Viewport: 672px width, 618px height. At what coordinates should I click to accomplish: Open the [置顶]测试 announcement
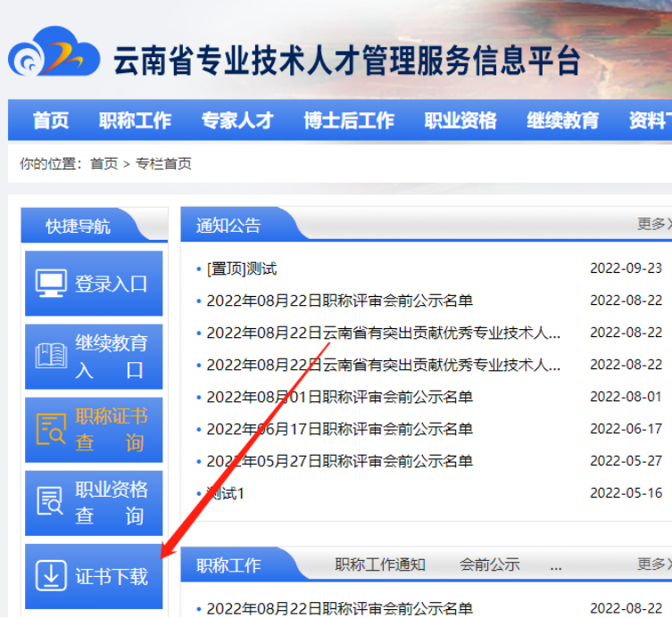[242, 268]
